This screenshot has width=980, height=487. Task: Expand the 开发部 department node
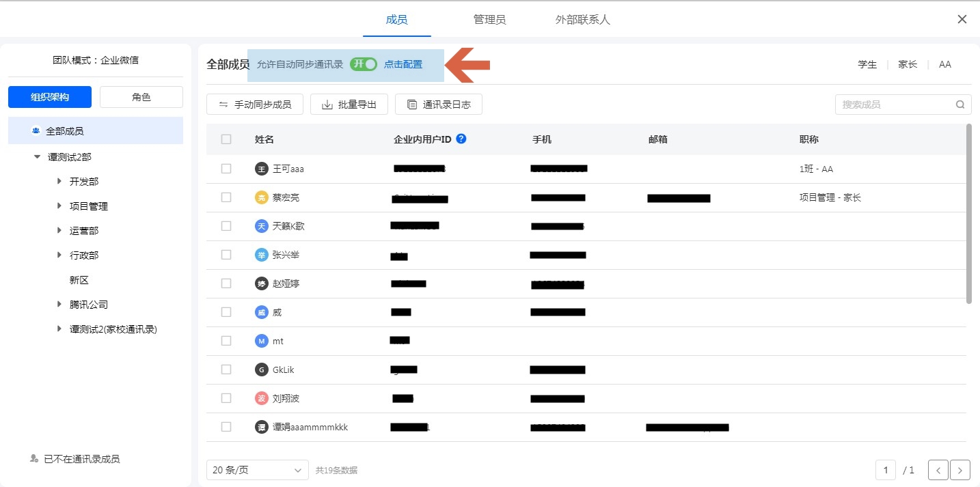click(59, 182)
